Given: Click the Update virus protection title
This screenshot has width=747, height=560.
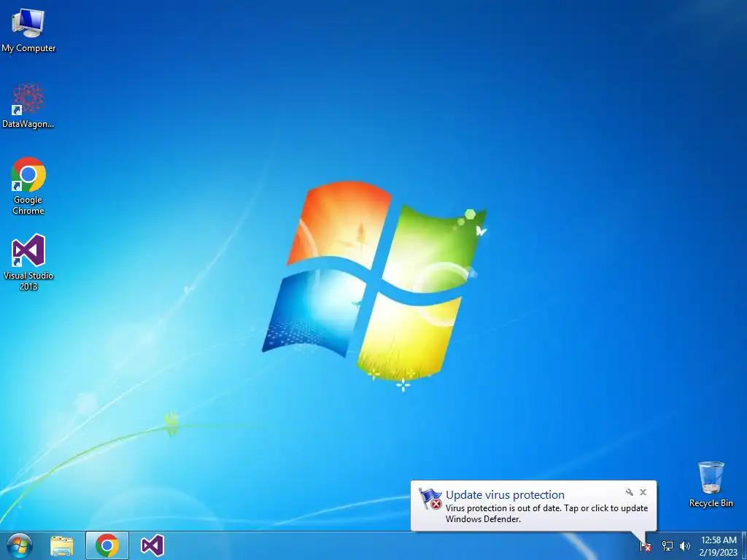Looking at the screenshot, I should point(505,495).
